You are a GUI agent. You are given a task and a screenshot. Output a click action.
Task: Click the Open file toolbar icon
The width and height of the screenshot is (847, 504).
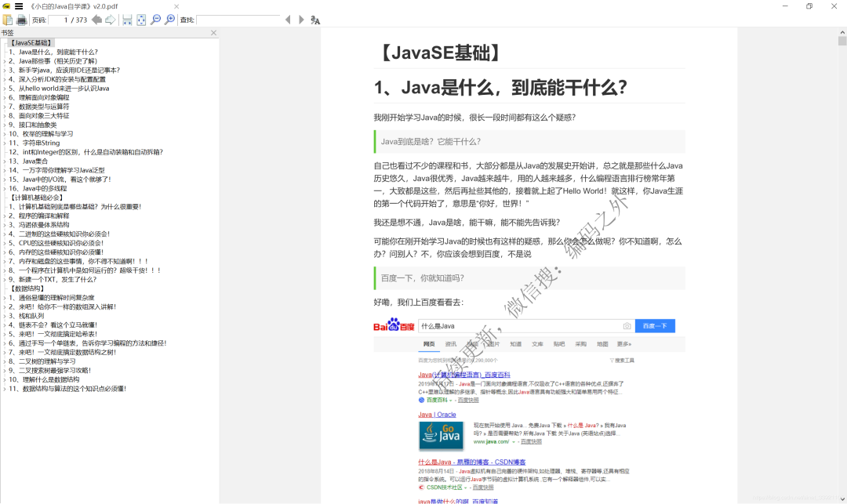pyautogui.click(x=7, y=20)
